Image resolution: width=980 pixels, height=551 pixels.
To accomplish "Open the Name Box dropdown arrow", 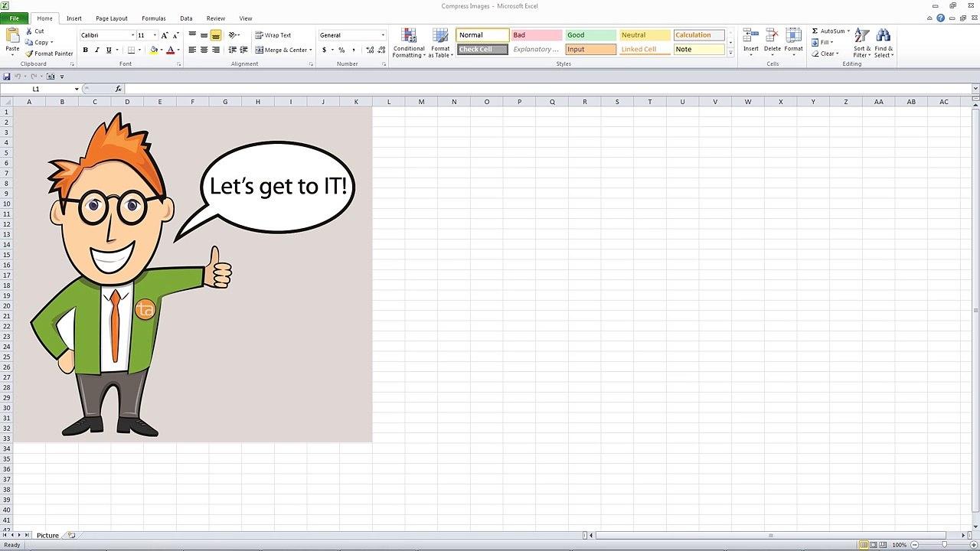I will [x=76, y=89].
